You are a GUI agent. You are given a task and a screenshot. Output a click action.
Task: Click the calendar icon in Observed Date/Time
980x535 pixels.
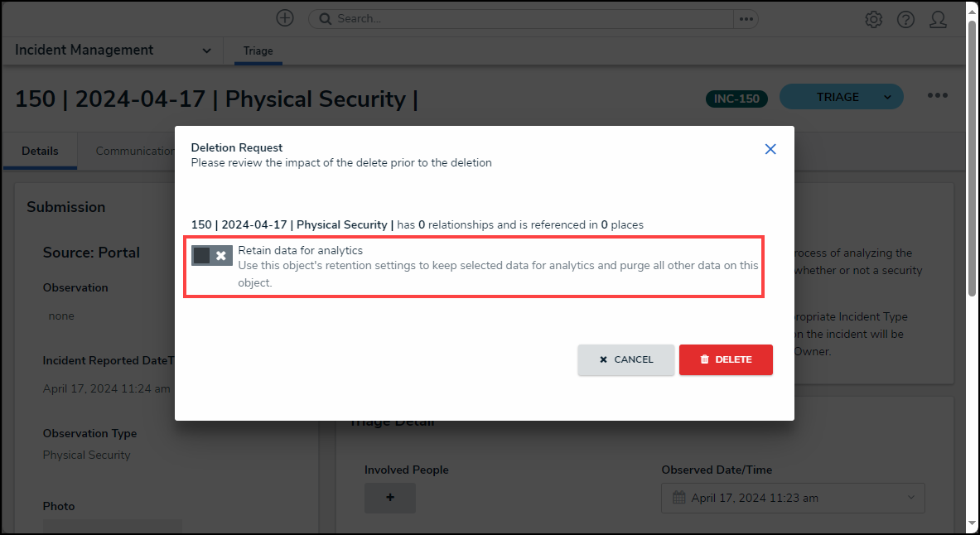tap(679, 498)
